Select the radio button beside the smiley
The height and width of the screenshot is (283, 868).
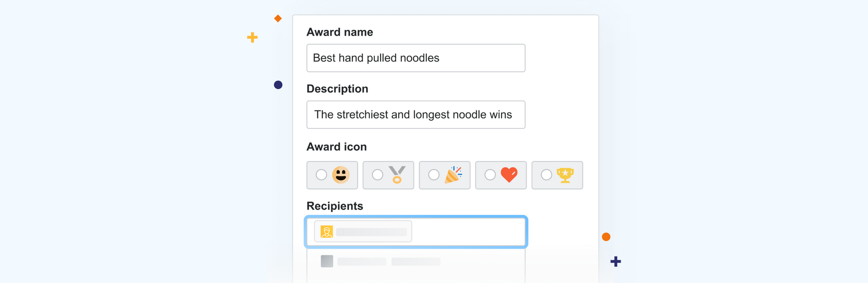[321, 175]
